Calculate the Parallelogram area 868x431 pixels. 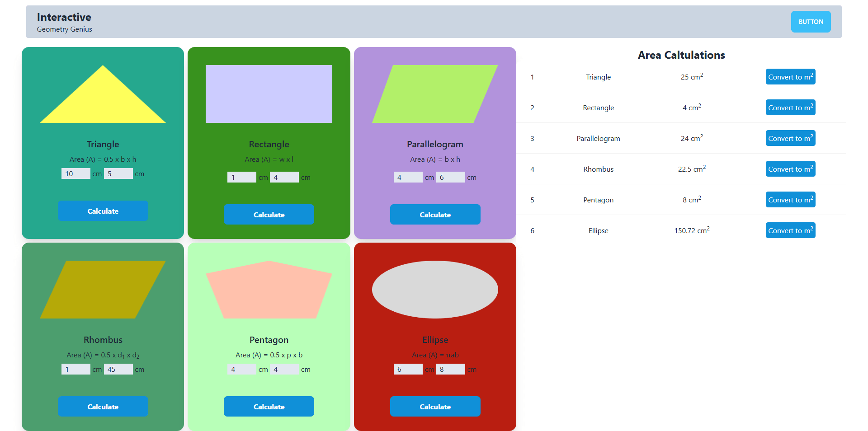pyautogui.click(x=435, y=215)
